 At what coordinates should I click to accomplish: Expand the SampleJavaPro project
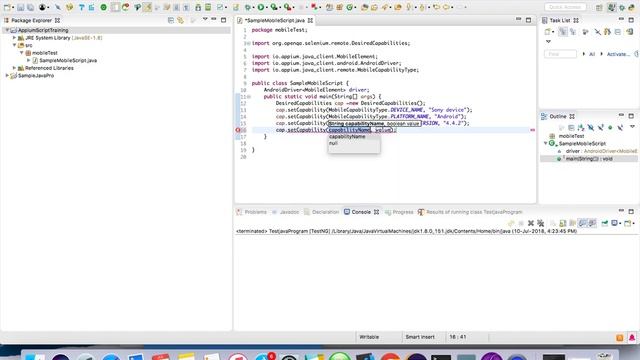(x=7, y=76)
